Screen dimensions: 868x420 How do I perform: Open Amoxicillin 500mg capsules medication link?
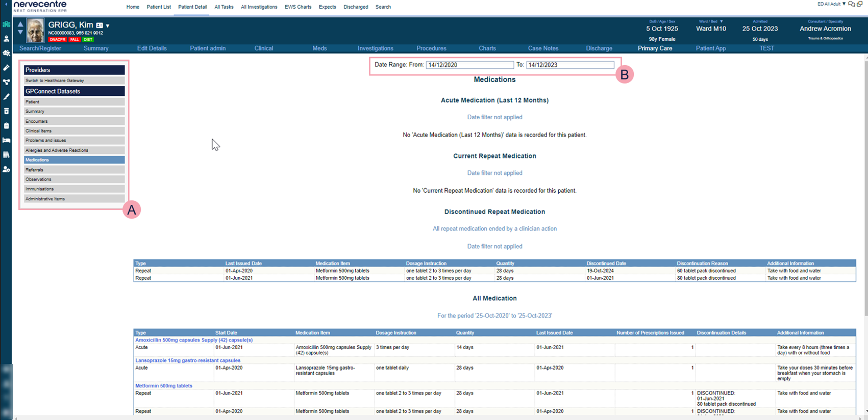(194, 340)
